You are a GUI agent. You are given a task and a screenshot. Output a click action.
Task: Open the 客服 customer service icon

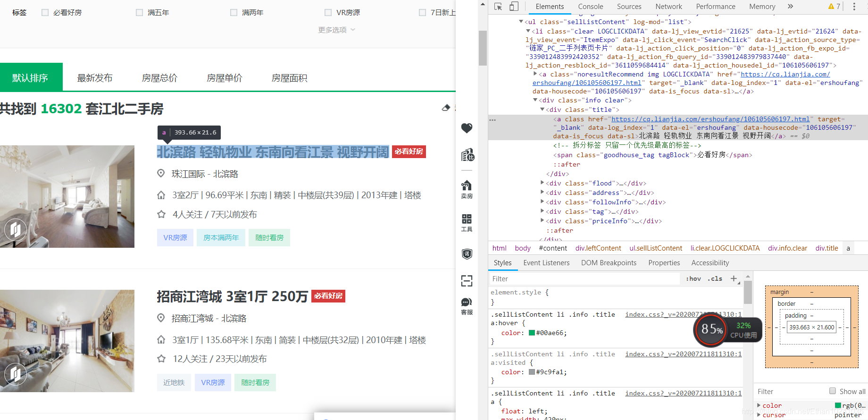coord(467,306)
